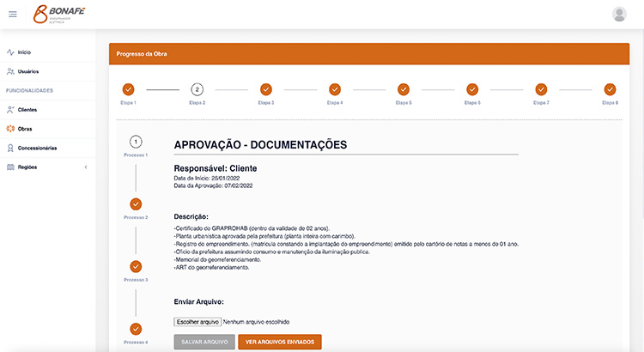Screen dimensions: 644x352
Task: Click the Data de Início line
Action: pos(207,179)
